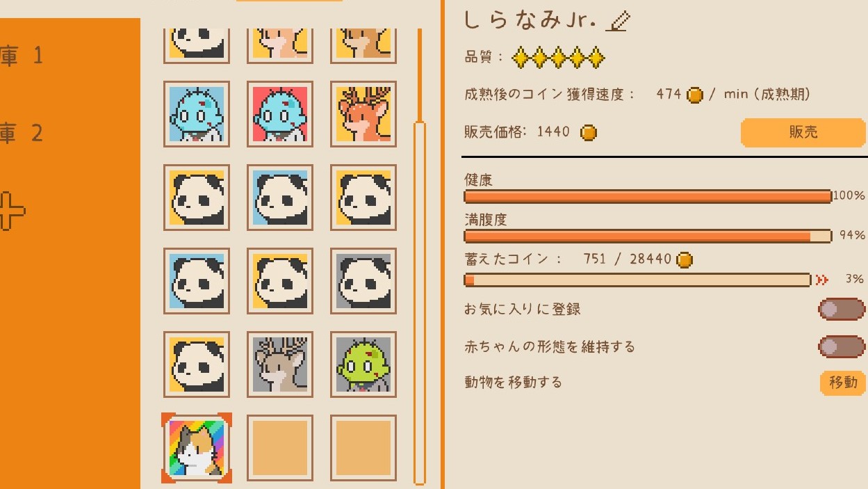Click the animal list vertical scrollbar
Image resolution: width=868 pixels, height=489 pixels.
point(419,303)
